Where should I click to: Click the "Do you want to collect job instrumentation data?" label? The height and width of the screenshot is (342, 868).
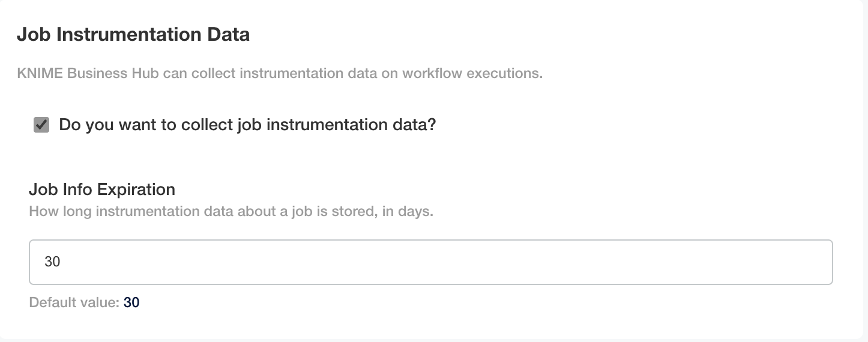click(x=247, y=125)
